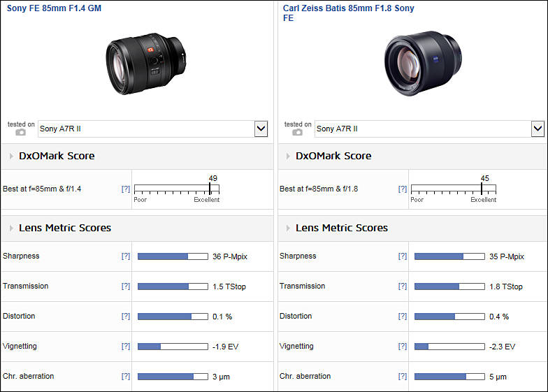Screen dimensions: 548x392
Task: Click the Sony Vignetting bar at -1.9 EV
Action: pos(173,347)
